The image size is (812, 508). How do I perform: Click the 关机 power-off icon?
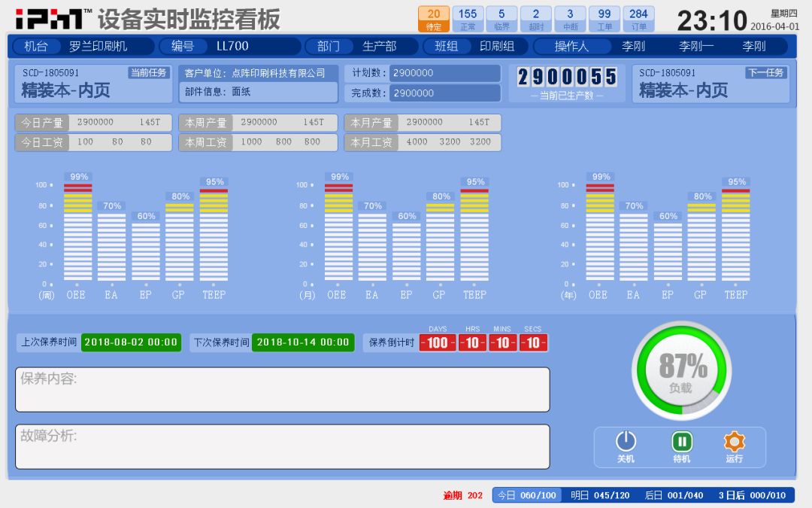624,443
